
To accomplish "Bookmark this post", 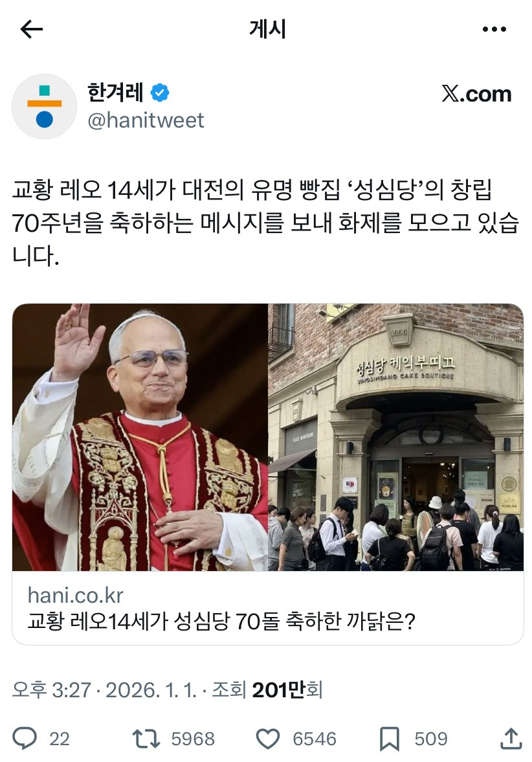I will (389, 739).
